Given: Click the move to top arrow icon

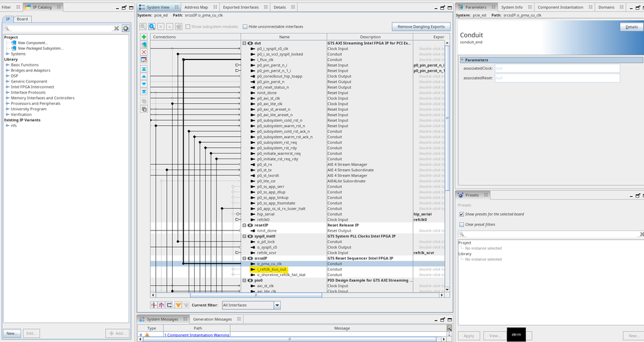Looking at the screenshot, I should click(x=144, y=68).
